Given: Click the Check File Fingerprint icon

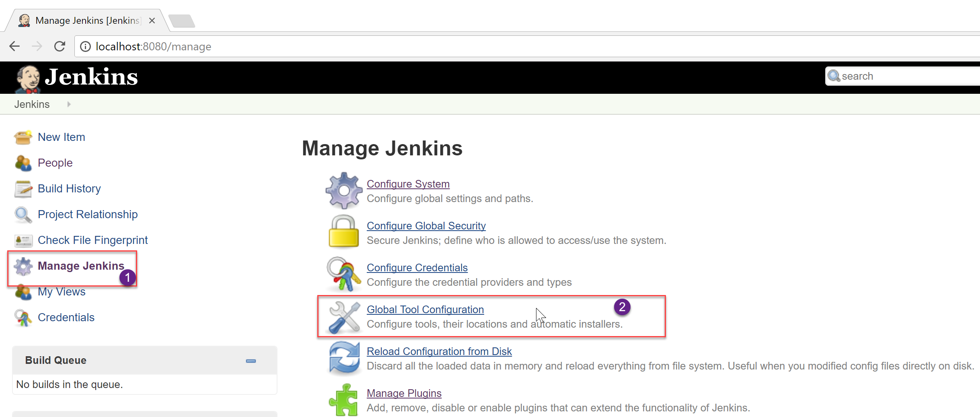Looking at the screenshot, I should [x=23, y=241].
